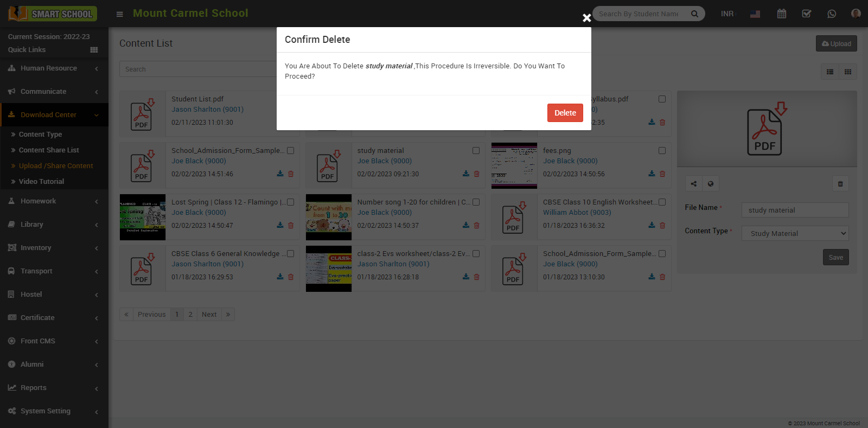The image size is (868, 428).
Task: Open the Content Type dropdown
Action: point(795,233)
